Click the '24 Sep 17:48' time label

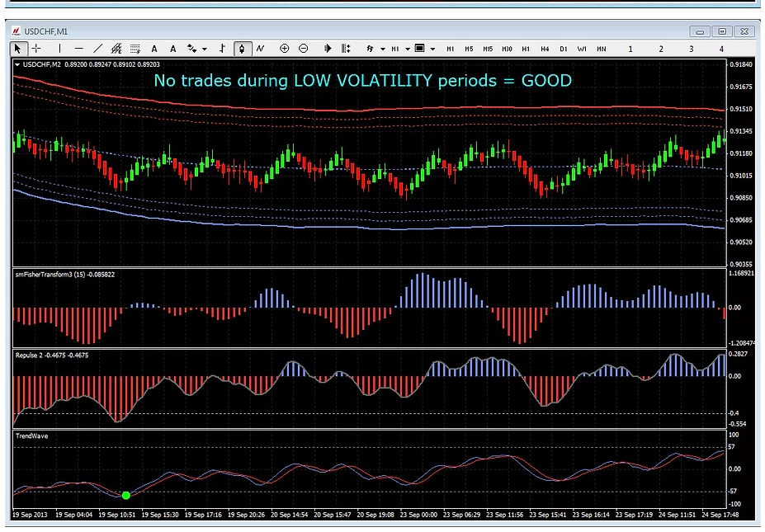tap(720, 515)
